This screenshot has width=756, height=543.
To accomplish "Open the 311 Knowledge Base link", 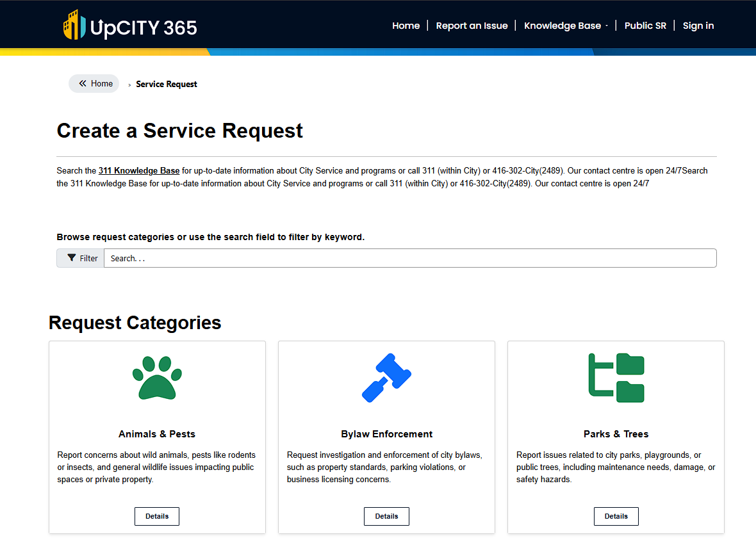I will coord(138,170).
